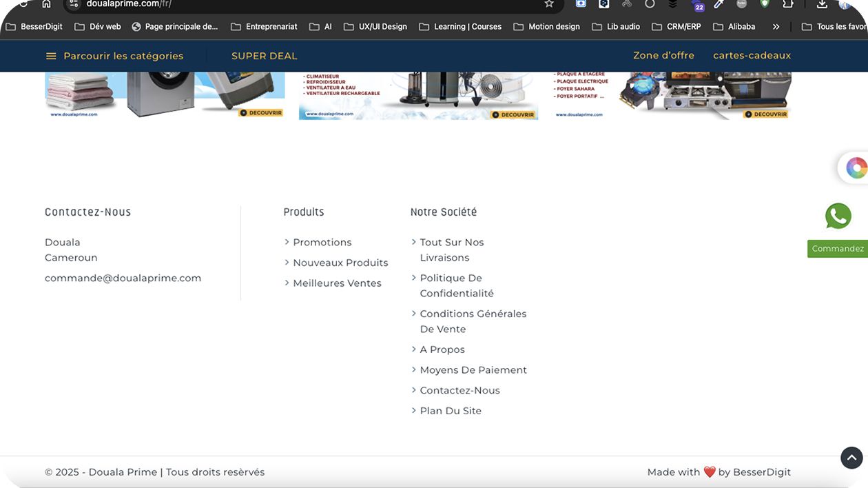The image size is (868, 488).
Task: Open cartes-cadeaux in the navigation bar
Action: tap(752, 55)
